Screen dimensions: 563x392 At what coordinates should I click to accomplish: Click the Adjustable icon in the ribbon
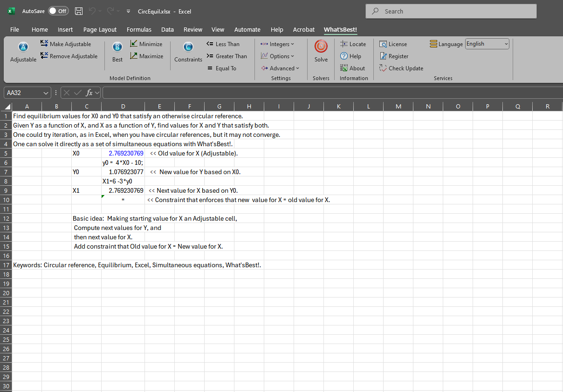click(x=23, y=52)
